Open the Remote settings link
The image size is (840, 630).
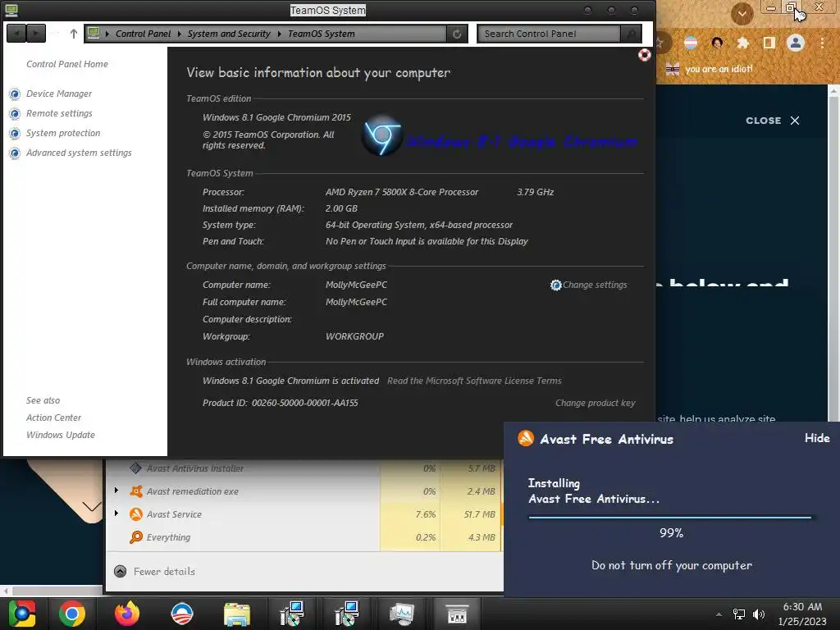59,113
